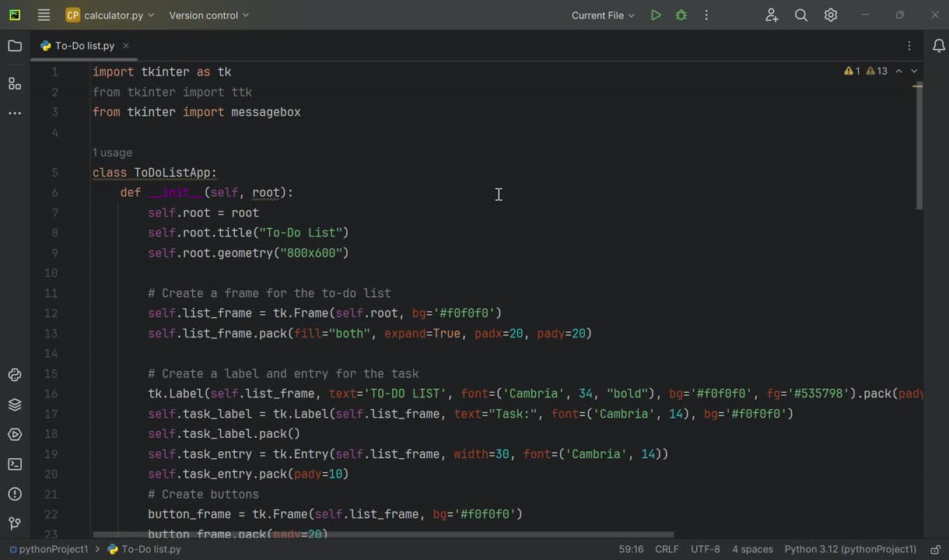This screenshot has width=949, height=560.
Task: Open the Version control dropdown
Action: coord(208,16)
